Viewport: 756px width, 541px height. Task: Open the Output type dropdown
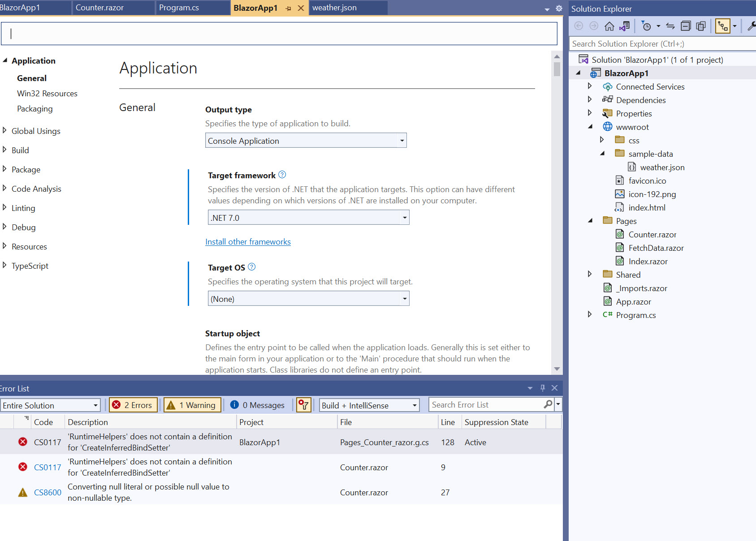coord(306,141)
